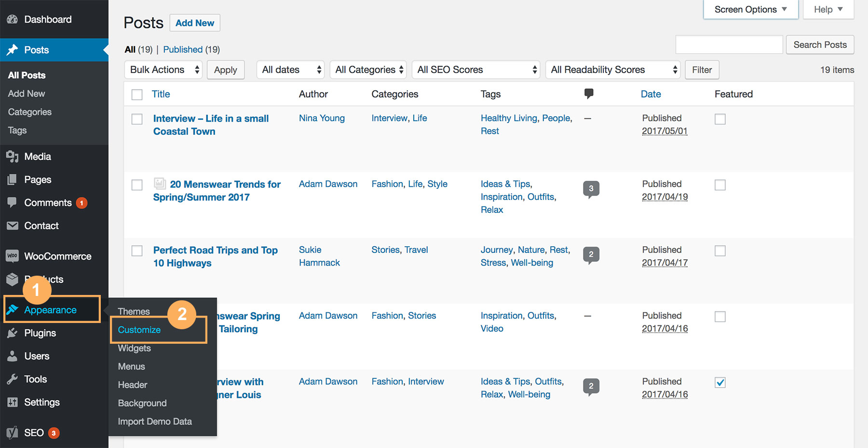Screen dimensions: 868x448
Task: Click the Plugins plug icon
Action: 12,333
